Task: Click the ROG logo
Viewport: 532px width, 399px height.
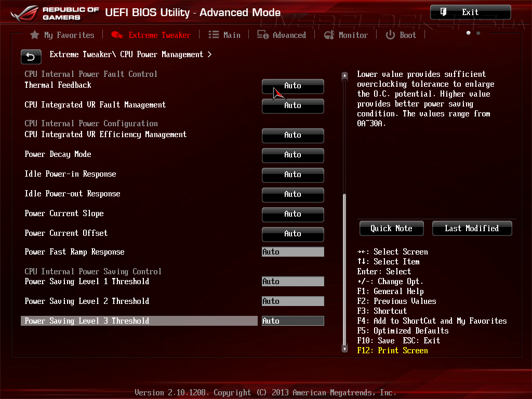Action: coord(24,14)
